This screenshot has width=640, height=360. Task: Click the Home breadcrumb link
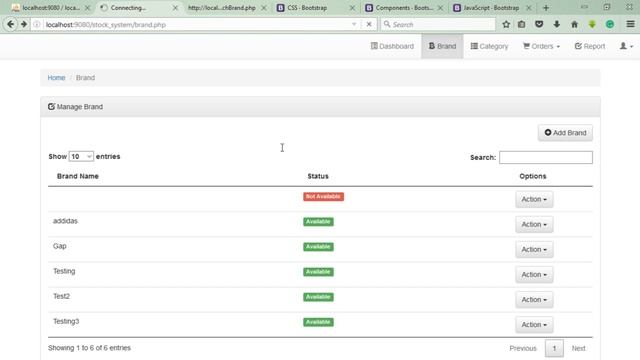(56, 78)
